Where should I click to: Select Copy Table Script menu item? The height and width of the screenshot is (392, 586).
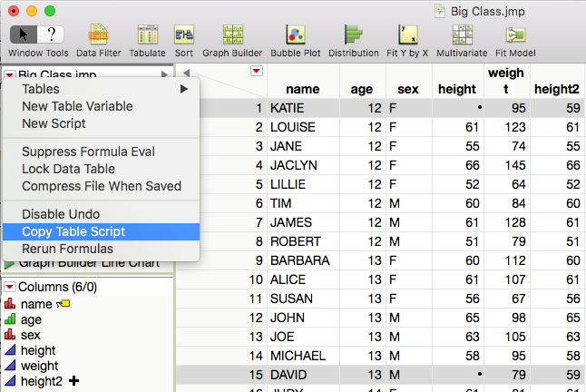(73, 231)
